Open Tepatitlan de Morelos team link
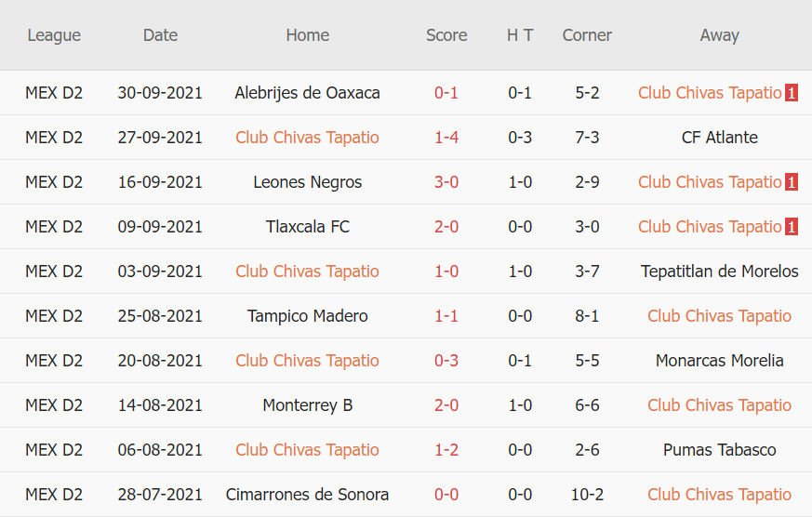This screenshot has height=517, width=812. click(x=719, y=272)
